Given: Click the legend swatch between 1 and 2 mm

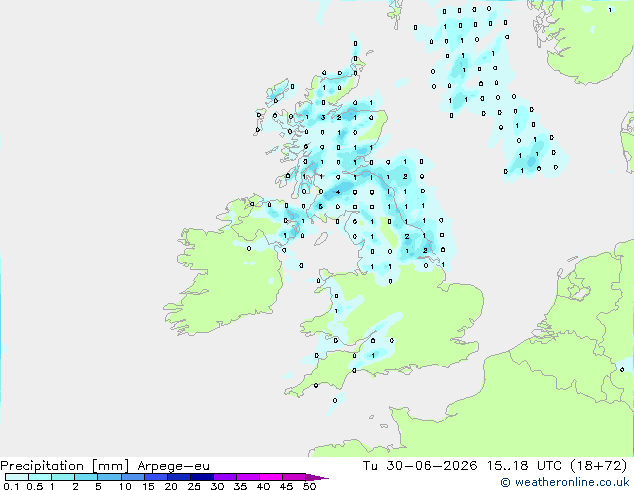Looking at the screenshot, I should click(63, 477).
